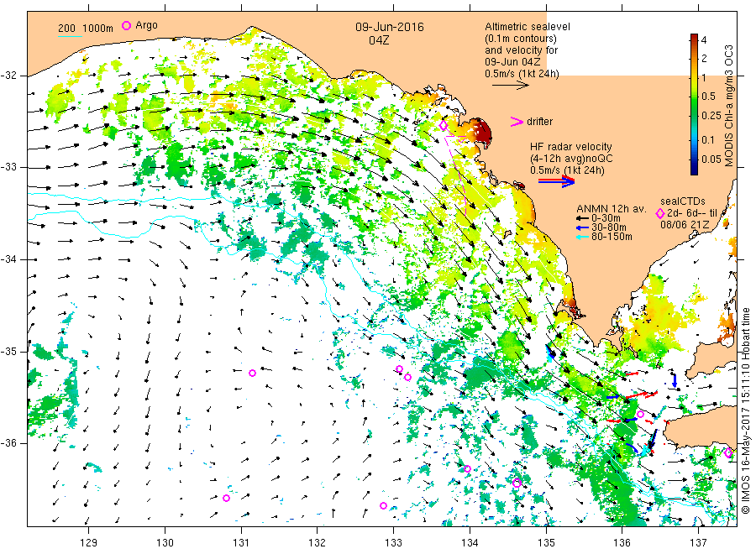Image resolution: width=756 pixels, height=554 pixels.
Task: Click the cyan contour line sample under the 200 label
Action: [x=70, y=36]
